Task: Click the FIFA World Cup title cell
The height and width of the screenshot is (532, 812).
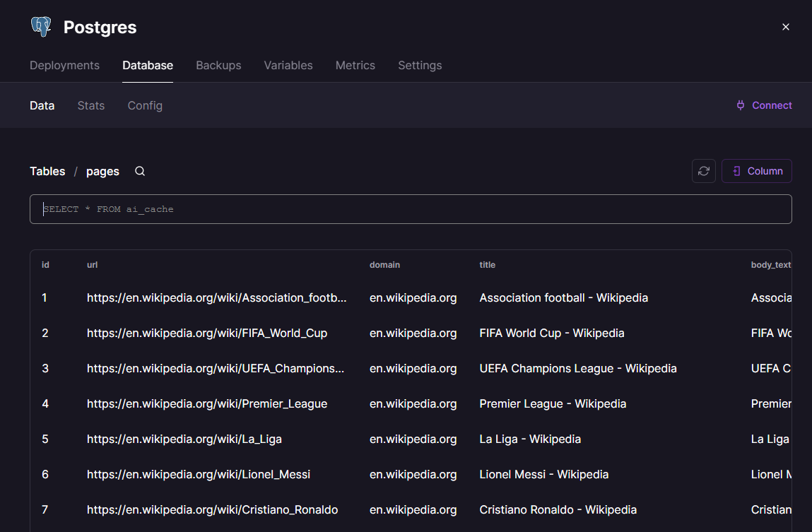Action: [x=551, y=333]
